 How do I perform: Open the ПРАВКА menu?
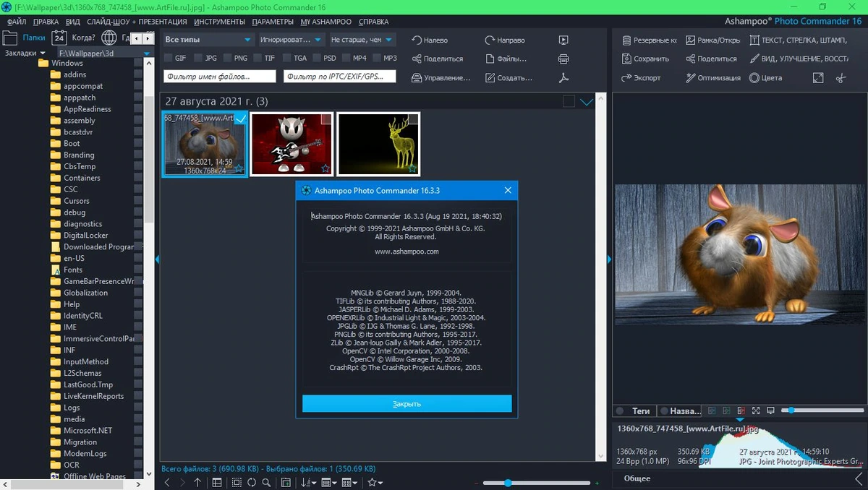point(46,22)
